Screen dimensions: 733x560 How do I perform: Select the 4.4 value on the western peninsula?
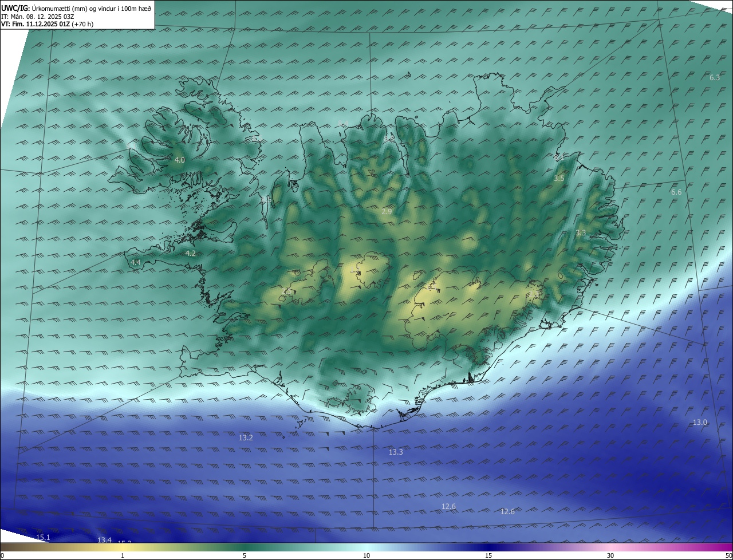pos(136,262)
